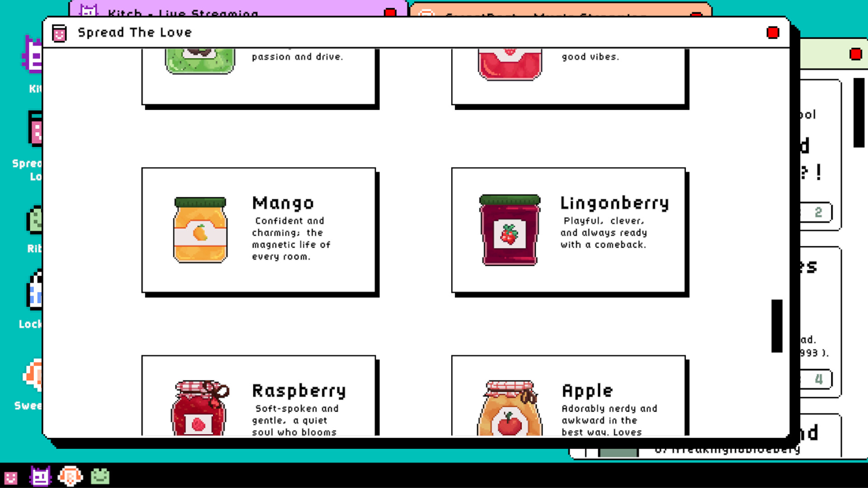Select the Lingonberry personality card

pyautogui.click(x=569, y=231)
